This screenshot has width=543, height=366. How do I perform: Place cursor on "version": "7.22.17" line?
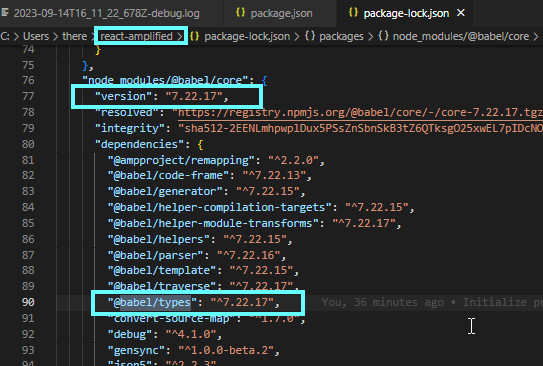[162, 96]
